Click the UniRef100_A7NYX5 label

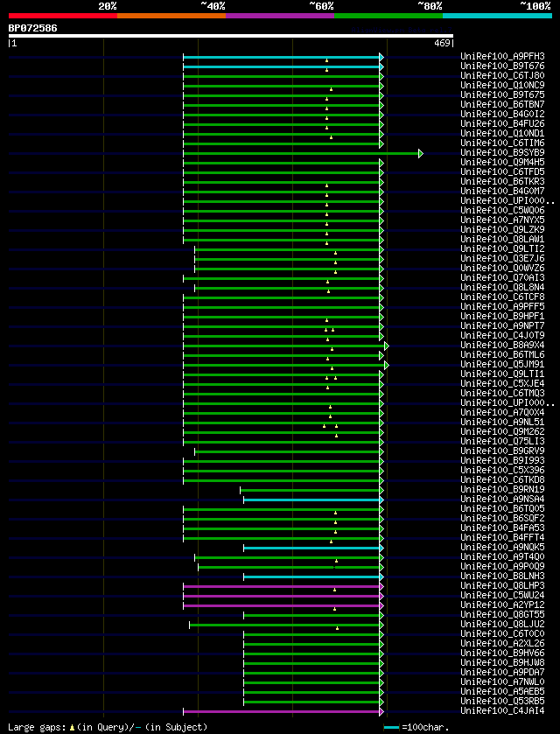(x=502, y=220)
